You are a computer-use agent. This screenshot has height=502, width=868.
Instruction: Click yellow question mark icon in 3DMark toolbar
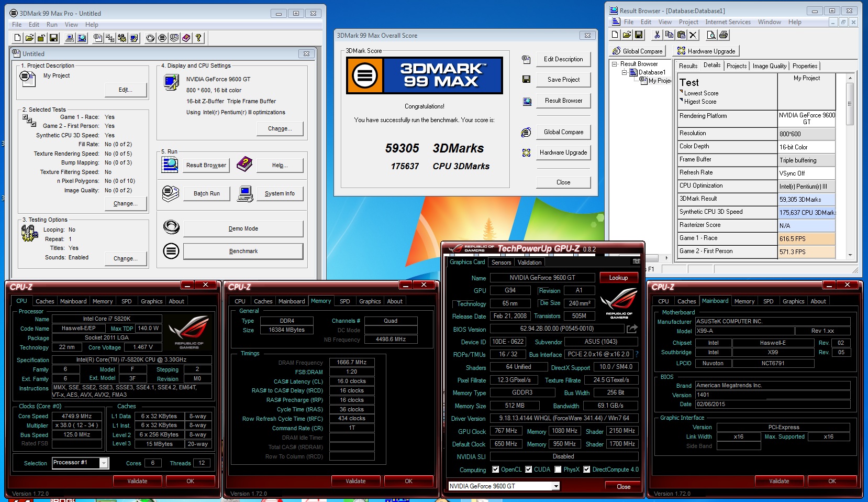[x=198, y=38]
